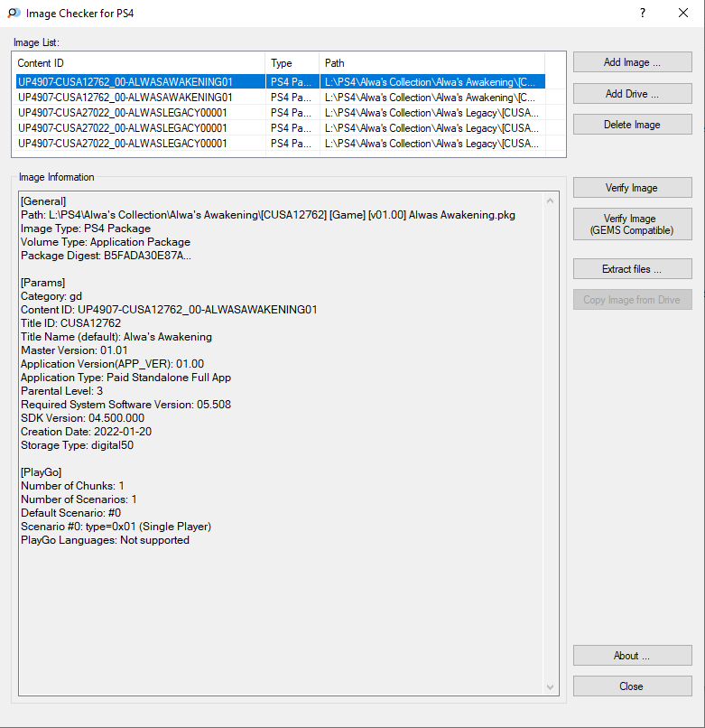Click the scroll up arrow in Image Information
This screenshot has width=705, height=728.
point(550,201)
